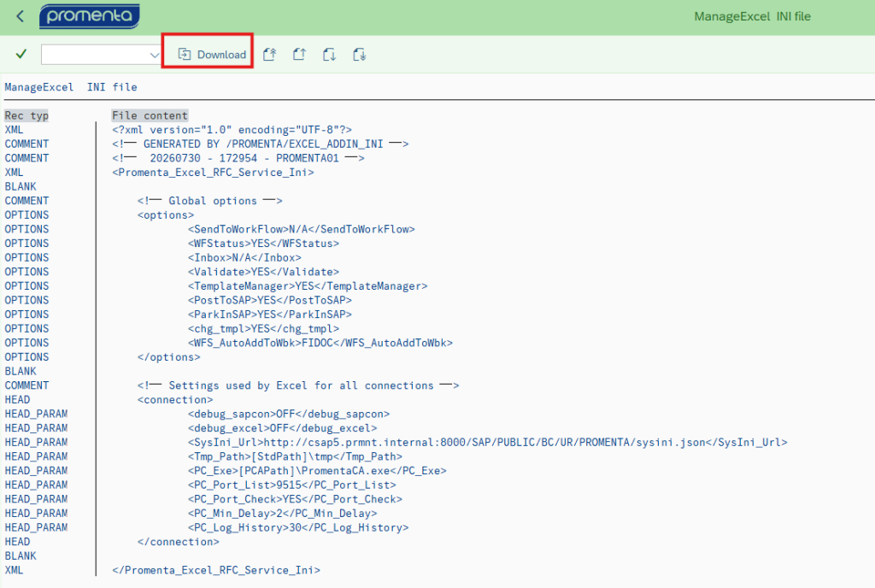The image size is (875, 588).
Task: Select the SysIni_Url sysini.json line
Action: coord(488,443)
